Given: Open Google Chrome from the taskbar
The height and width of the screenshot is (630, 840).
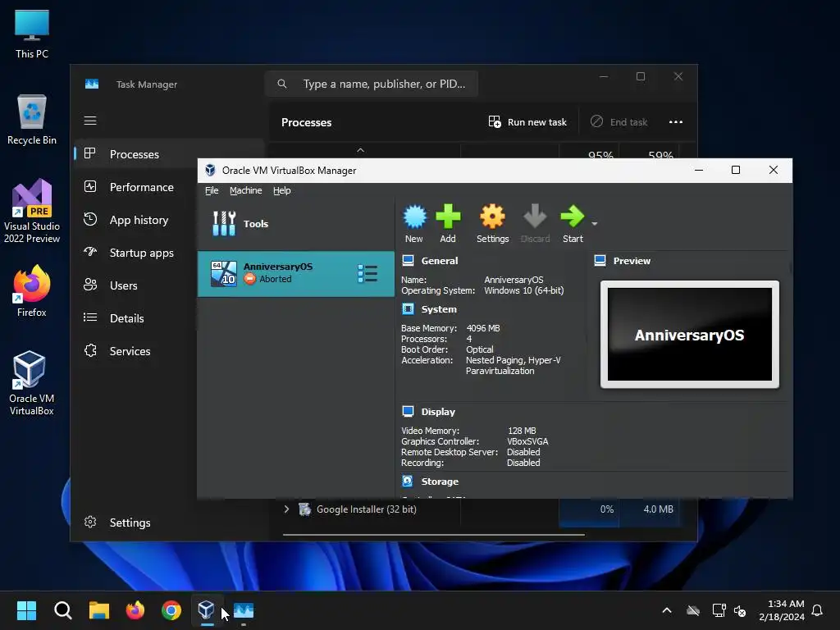Looking at the screenshot, I should [x=171, y=610].
